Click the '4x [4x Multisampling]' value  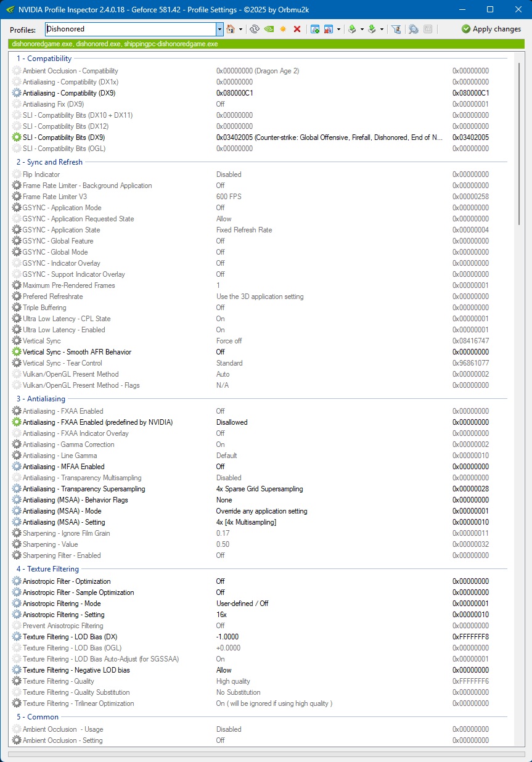[246, 522]
